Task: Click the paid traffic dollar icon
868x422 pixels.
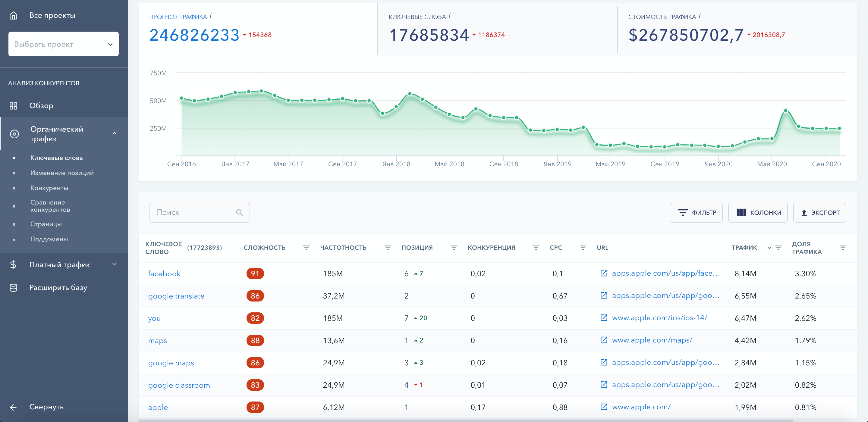Action: coord(13,265)
